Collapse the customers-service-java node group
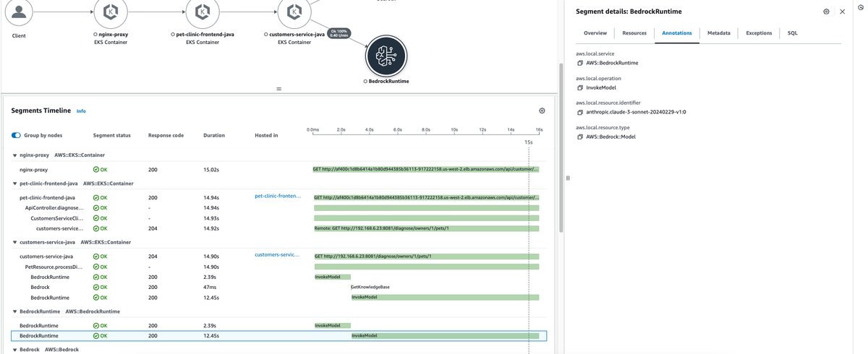 (14, 243)
